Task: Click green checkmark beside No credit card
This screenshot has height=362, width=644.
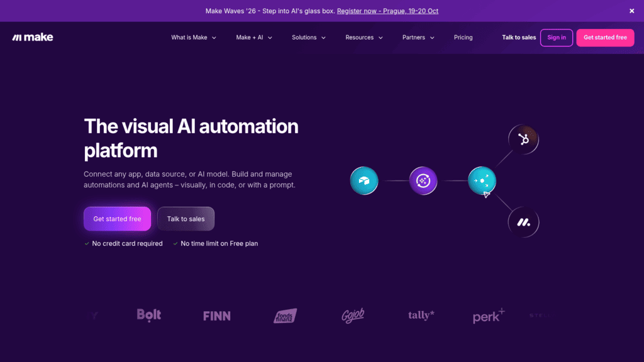Action: [x=87, y=243]
